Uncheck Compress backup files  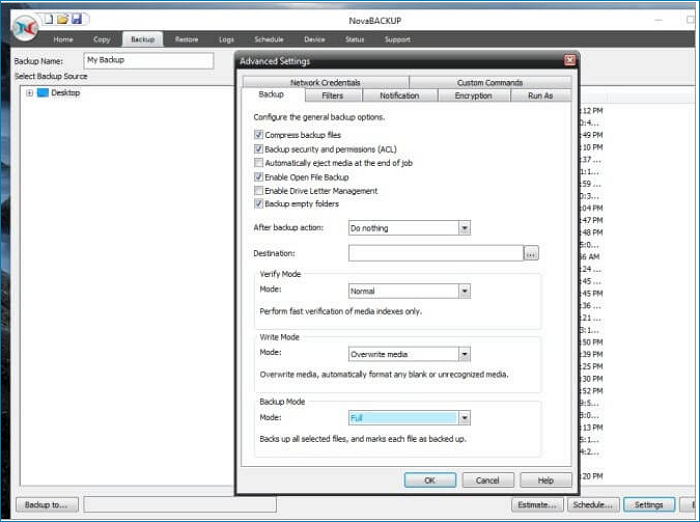pos(259,135)
